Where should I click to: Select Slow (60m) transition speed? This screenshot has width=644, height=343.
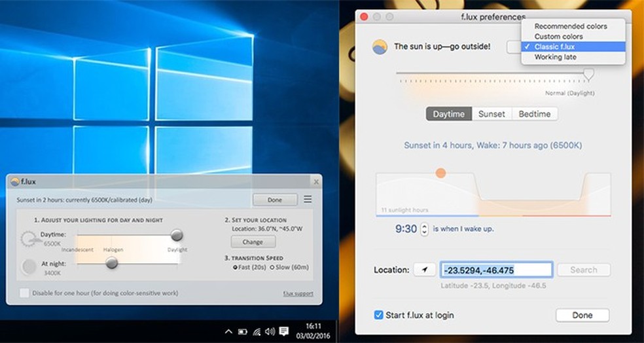click(x=289, y=268)
